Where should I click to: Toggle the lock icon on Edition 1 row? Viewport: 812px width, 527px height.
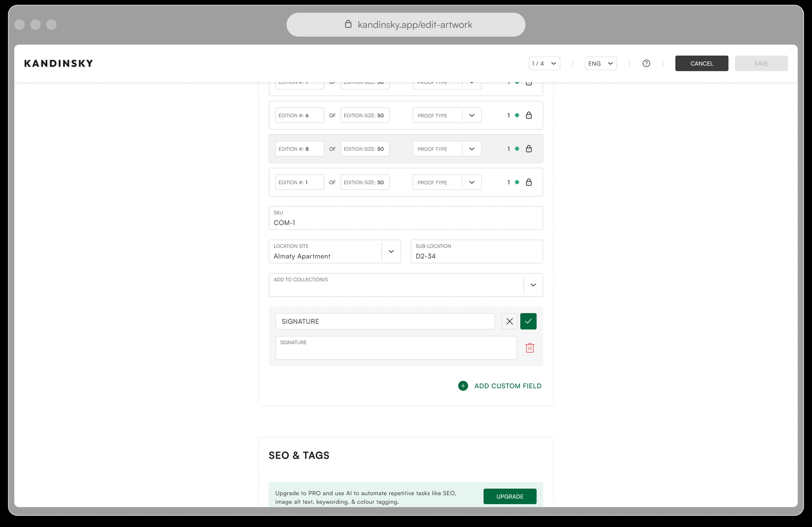[x=529, y=182]
